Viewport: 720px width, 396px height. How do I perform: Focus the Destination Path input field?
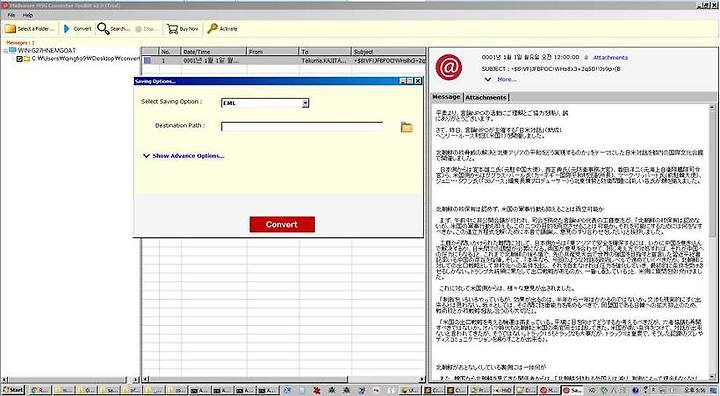click(x=302, y=126)
